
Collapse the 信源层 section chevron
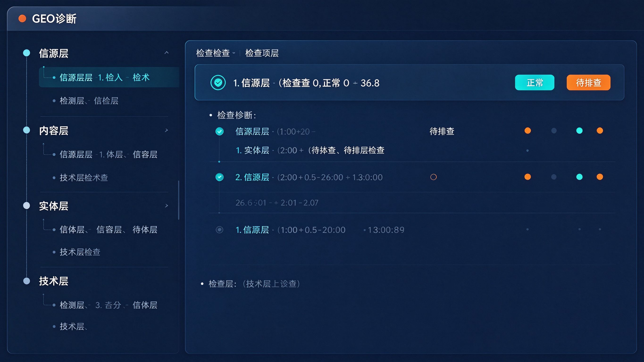pyautogui.click(x=167, y=53)
